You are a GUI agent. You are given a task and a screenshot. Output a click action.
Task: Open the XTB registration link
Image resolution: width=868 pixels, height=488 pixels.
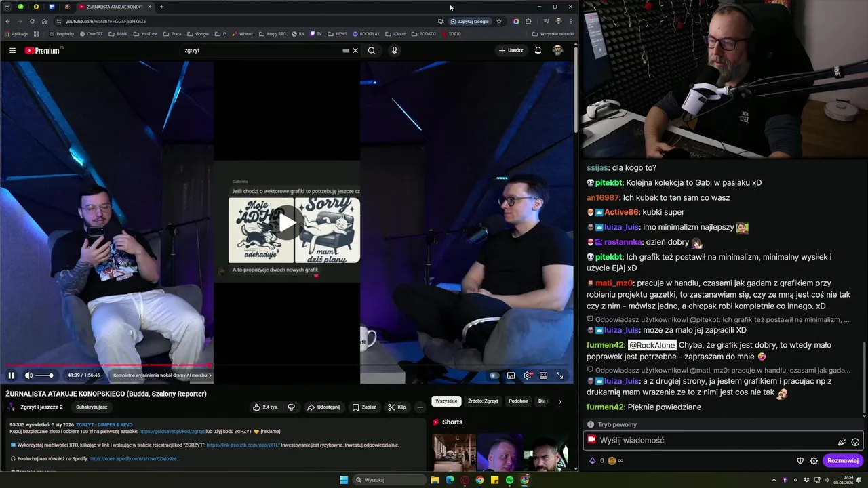243,445
